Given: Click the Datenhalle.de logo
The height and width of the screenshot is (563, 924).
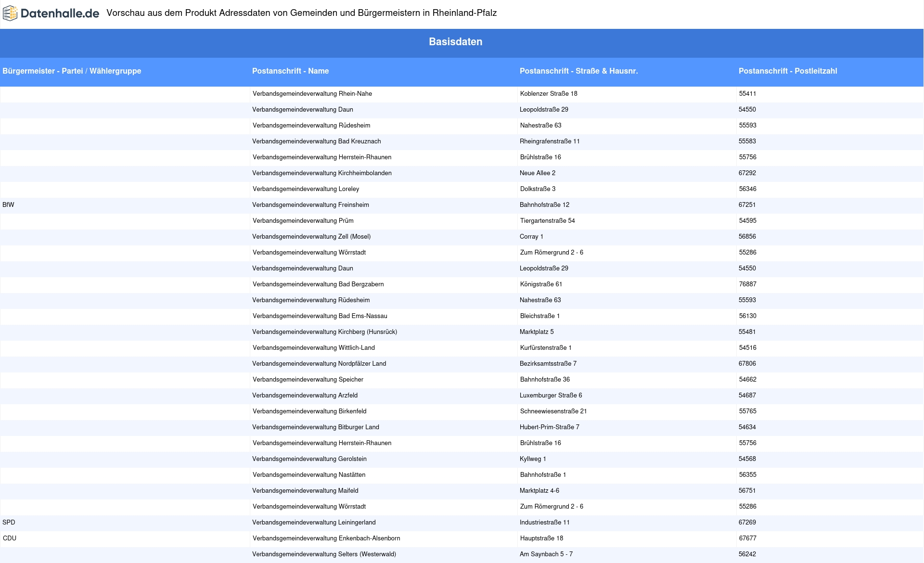Looking at the screenshot, I should tap(51, 13).
